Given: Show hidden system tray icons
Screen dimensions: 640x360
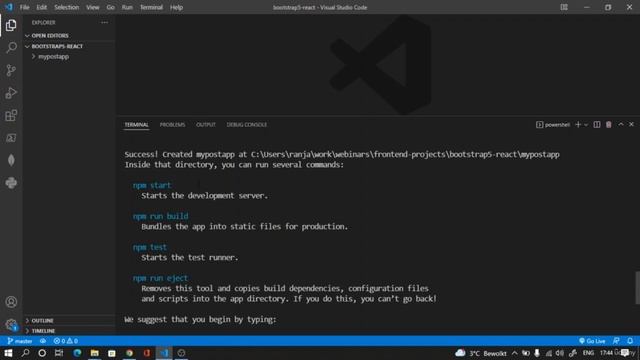Looking at the screenshot, I should [x=514, y=353].
